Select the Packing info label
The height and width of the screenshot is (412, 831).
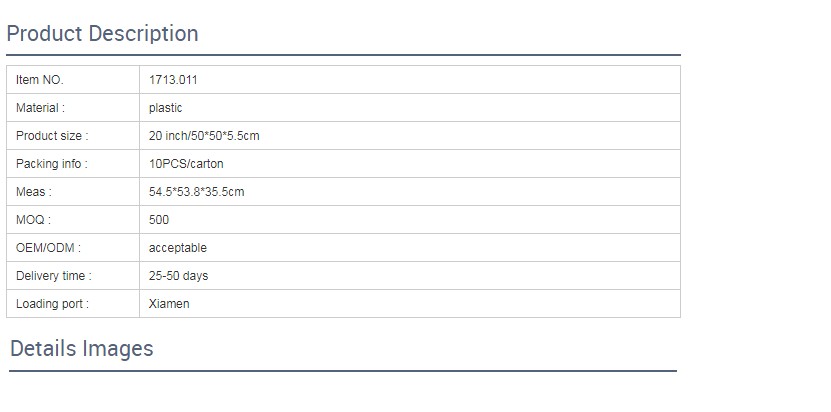[52, 164]
